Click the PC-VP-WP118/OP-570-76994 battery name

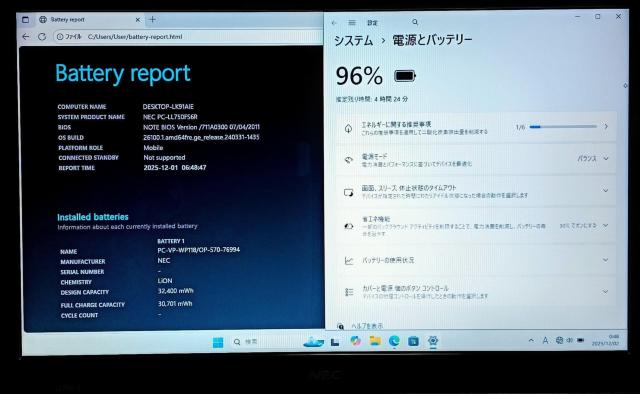pos(198,250)
